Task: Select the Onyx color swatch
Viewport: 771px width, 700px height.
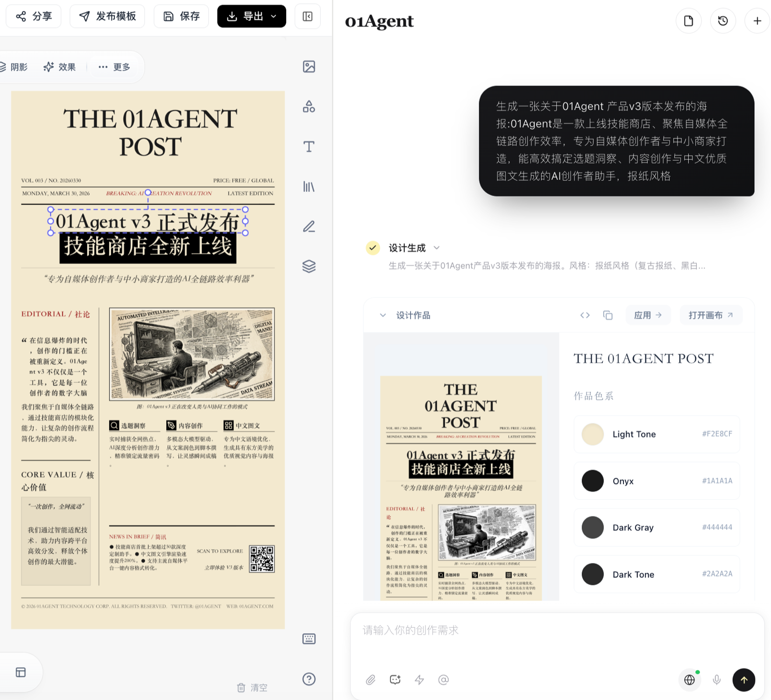Action: [593, 481]
